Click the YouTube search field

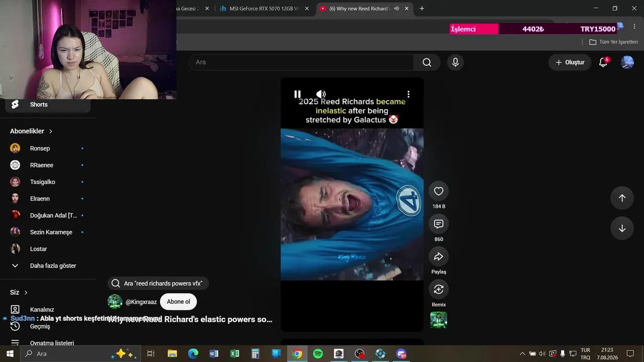(301, 62)
